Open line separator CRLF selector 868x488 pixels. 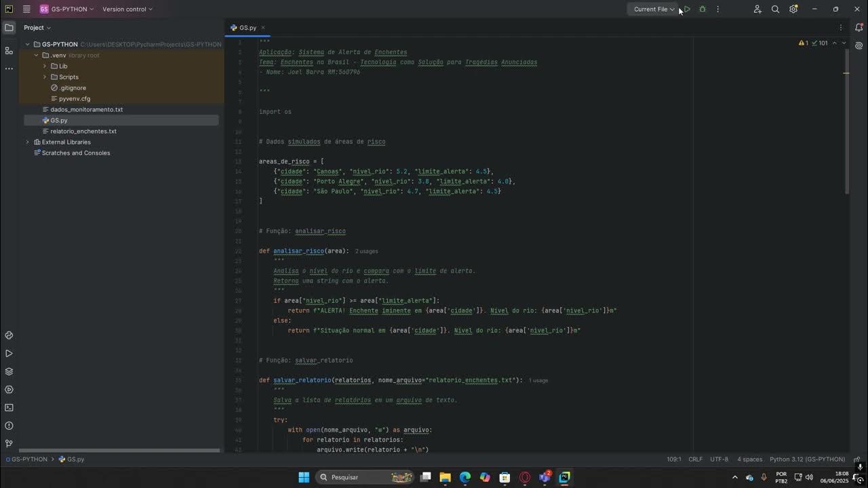696,459
